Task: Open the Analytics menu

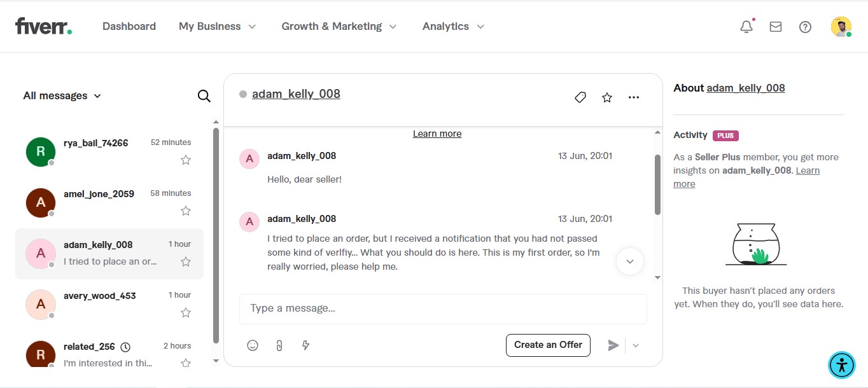Action: point(453,27)
